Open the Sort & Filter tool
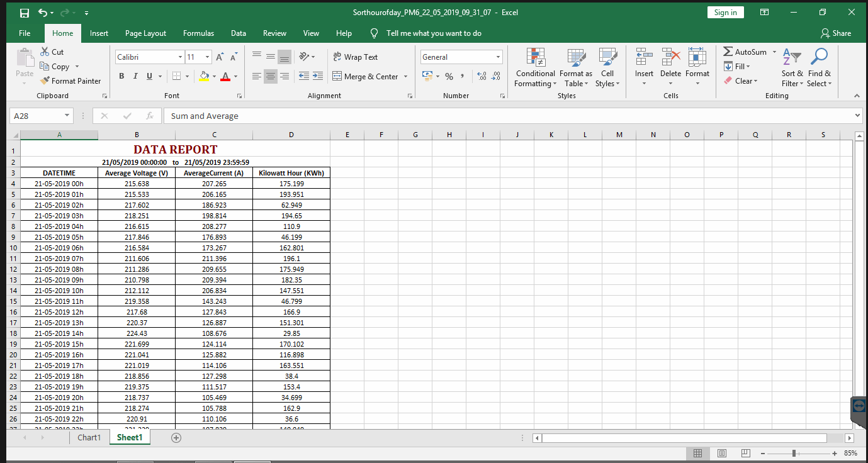 pyautogui.click(x=792, y=68)
